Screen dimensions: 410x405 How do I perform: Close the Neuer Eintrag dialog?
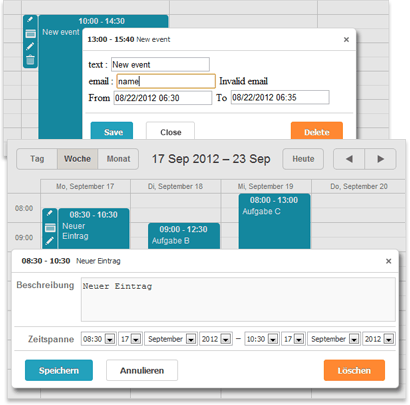(x=388, y=261)
